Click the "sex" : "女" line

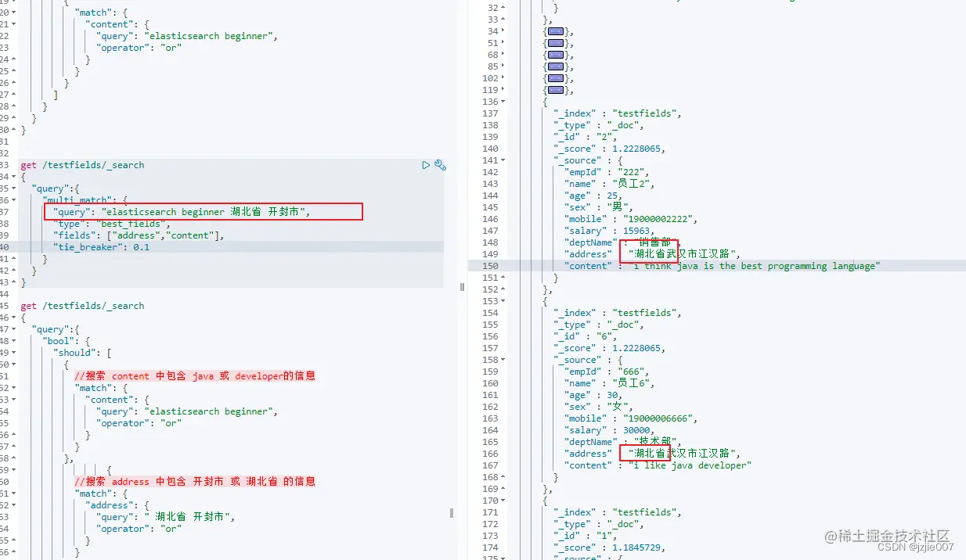599,407
